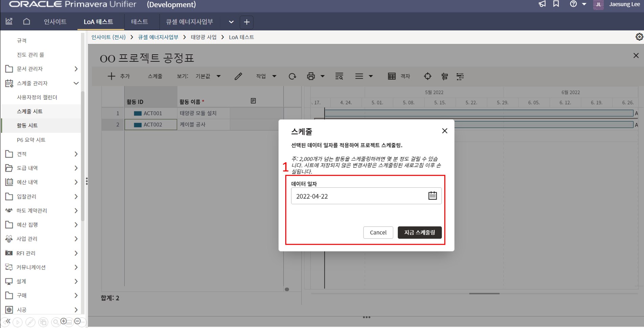Click the bookmark icon in header
The height and width of the screenshot is (328, 644).
556,4
